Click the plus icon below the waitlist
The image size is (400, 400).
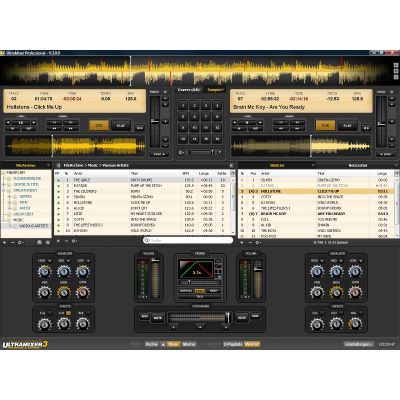[242, 242]
